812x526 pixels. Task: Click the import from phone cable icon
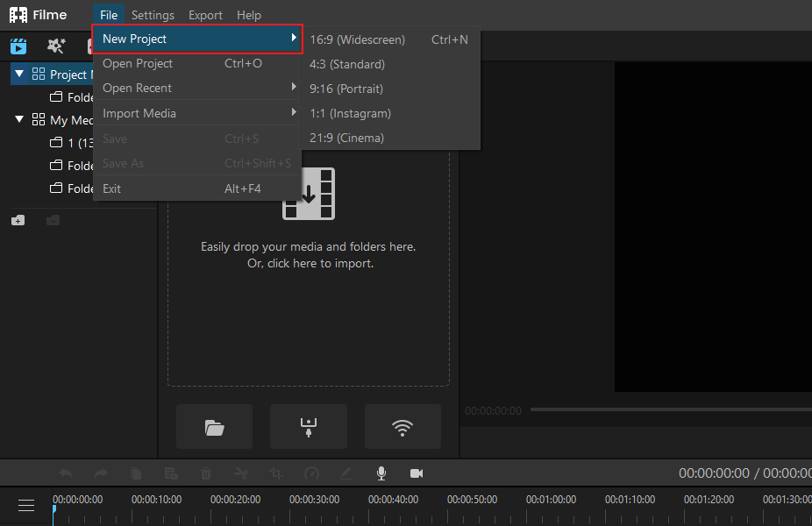pos(309,427)
